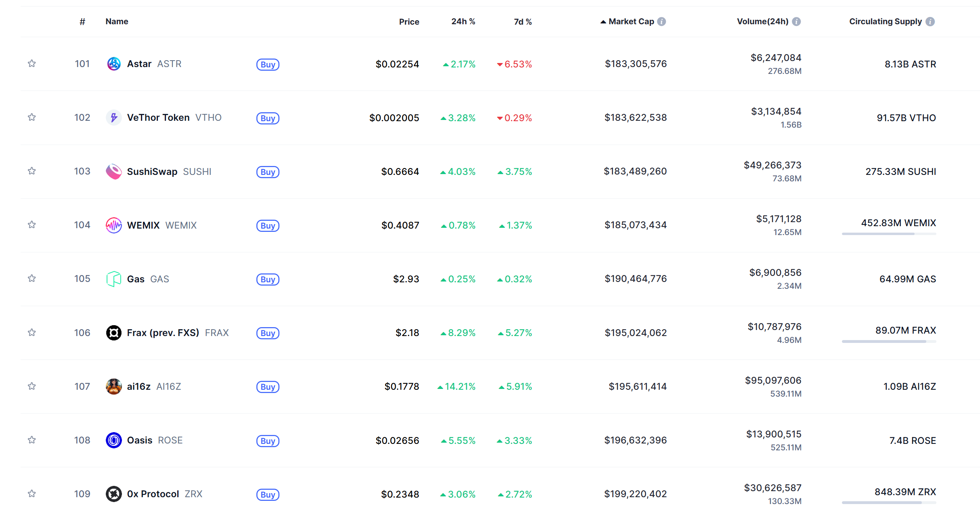Click Buy button for VeThor Token
The width and height of the screenshot is (980, 519).
[x=268, y=118]
